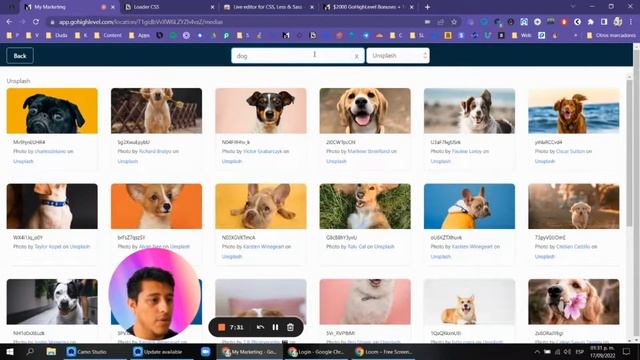Reload the GoHighLevel page
640x360 pixels.
pyautogui.click(x=36, y=22)
